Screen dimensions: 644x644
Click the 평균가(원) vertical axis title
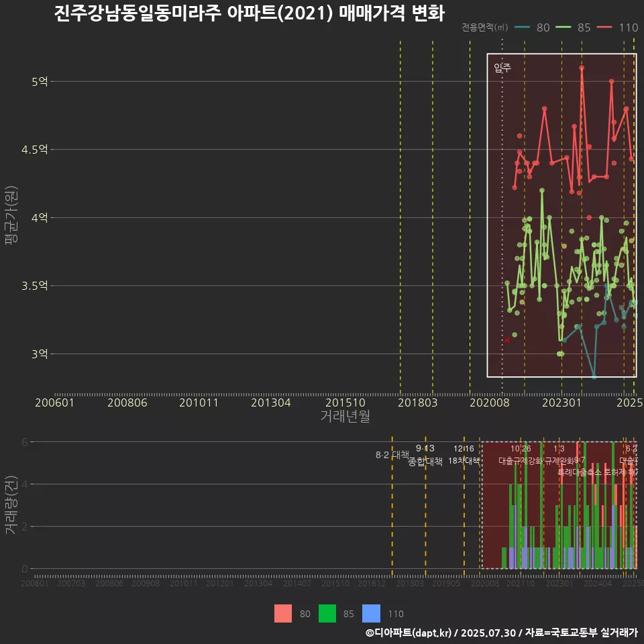(11, 215)
